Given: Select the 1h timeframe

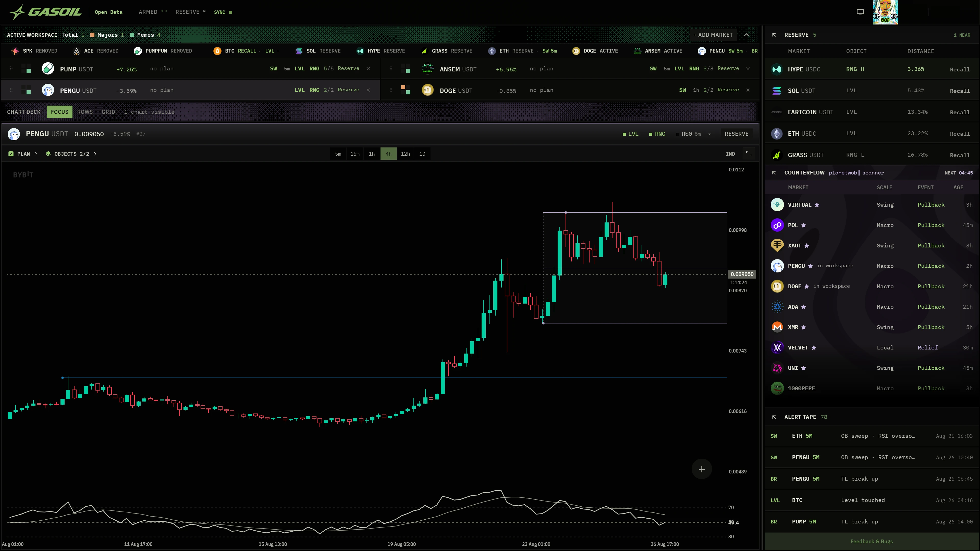Looking at the screenshot, I should (x=372, y=154).
